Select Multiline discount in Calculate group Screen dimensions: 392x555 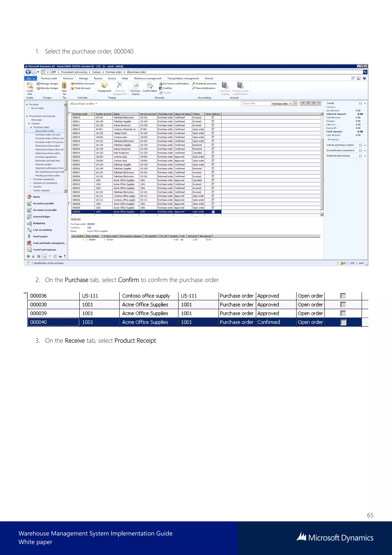pos(82,84)
